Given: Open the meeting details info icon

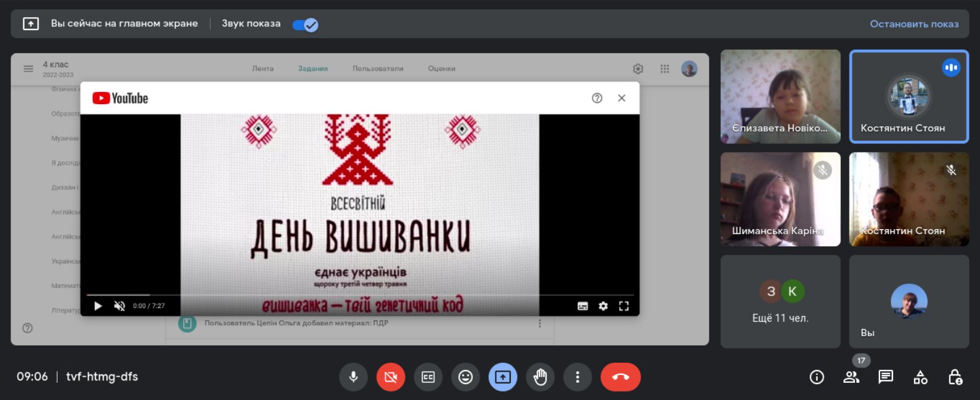Looking at the screenshot, I should pyautogui.click(x=816, y=377).
